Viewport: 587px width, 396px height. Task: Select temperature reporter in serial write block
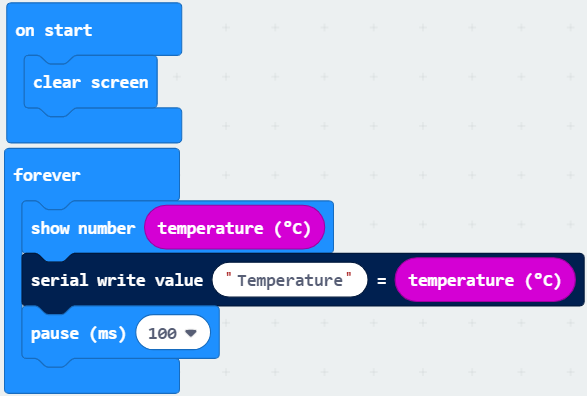click(485, 280)
